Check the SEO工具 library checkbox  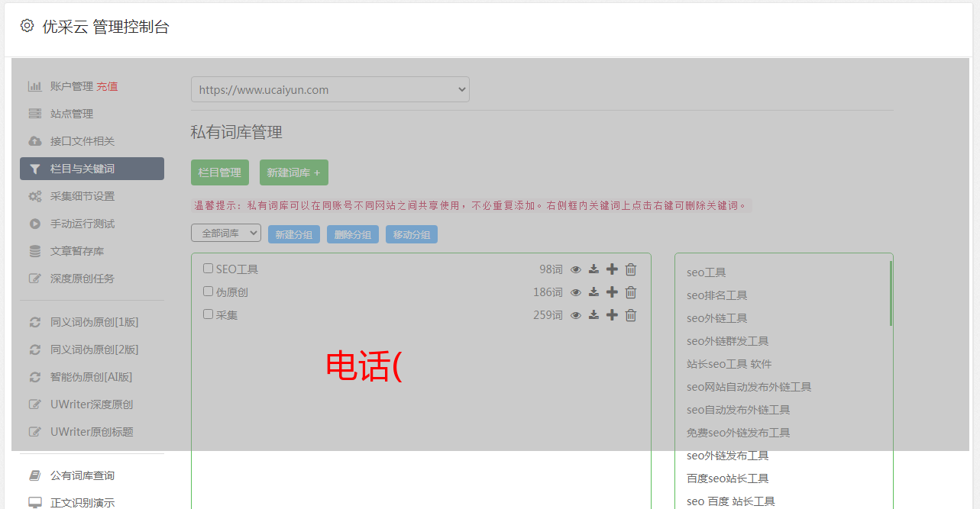tap(208, 269)
